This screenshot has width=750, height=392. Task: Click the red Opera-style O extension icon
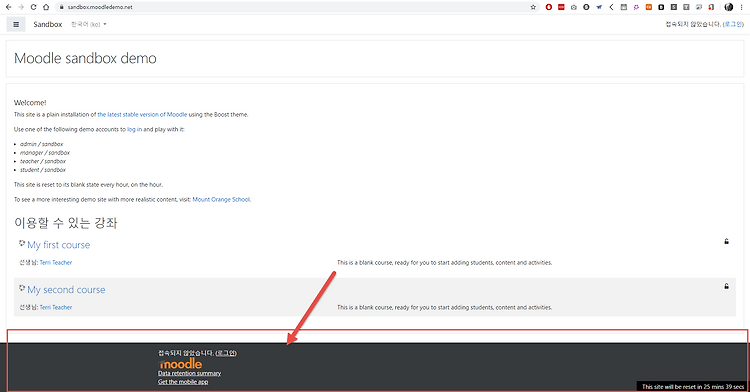tap(549, 7)
